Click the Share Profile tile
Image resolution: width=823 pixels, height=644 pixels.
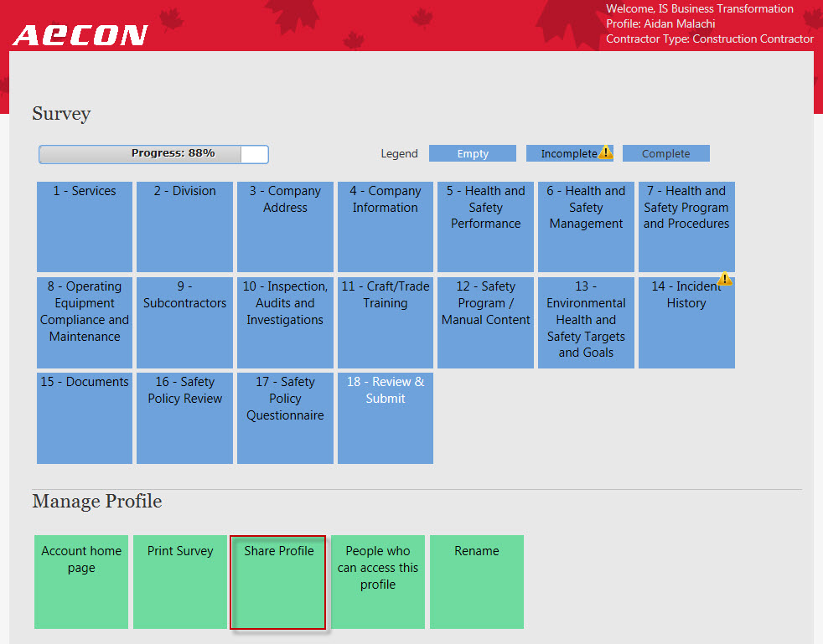click(x=278, y=582)
